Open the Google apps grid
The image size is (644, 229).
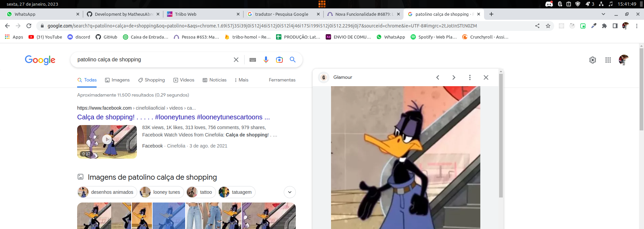pyautogui.click(x=608, y=60)
